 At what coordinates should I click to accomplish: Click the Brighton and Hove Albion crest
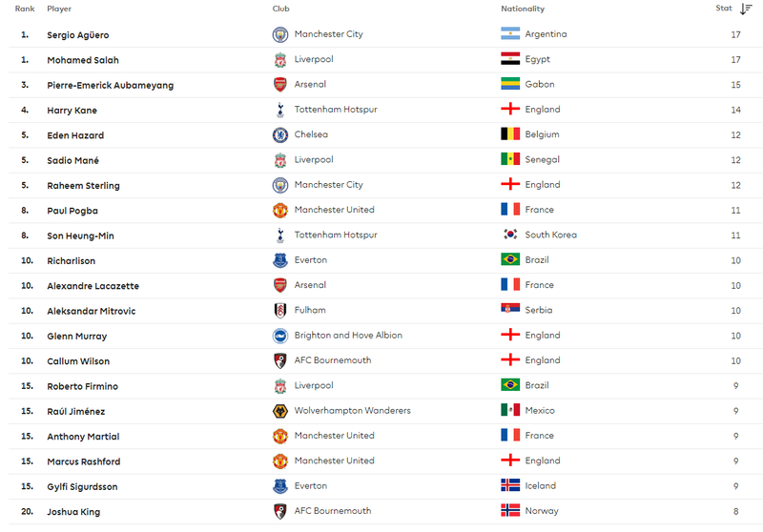click(x=279, y=336)
